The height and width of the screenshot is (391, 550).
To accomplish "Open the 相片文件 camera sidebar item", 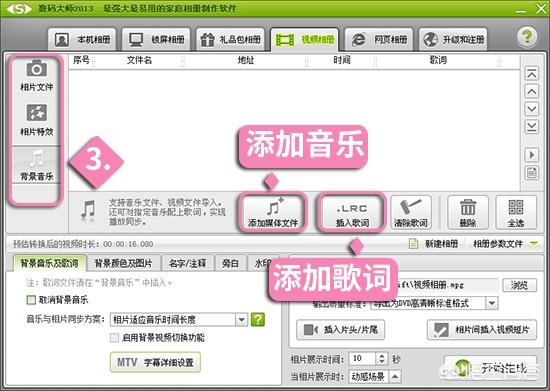I will pyautogui.click(x=36, y=76).
